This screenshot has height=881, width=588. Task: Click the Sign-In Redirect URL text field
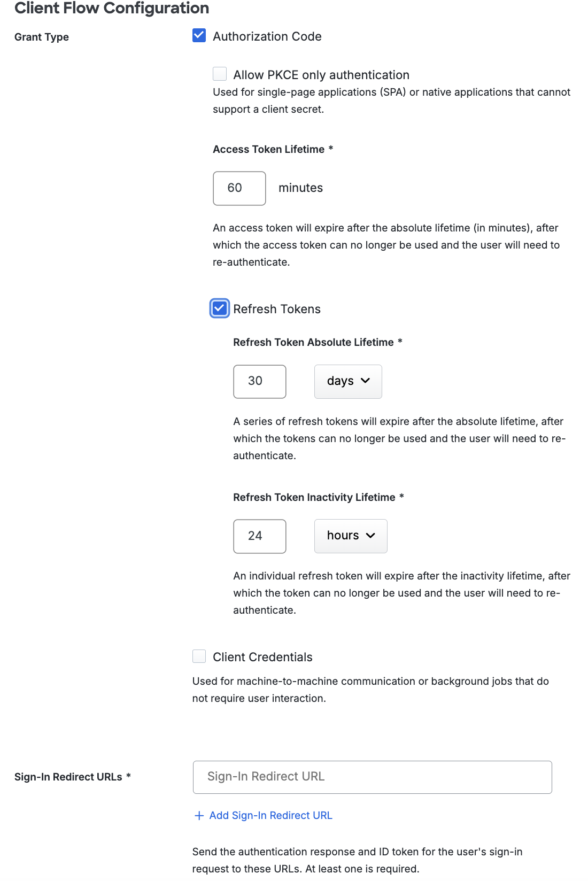(x=372, y=777)
